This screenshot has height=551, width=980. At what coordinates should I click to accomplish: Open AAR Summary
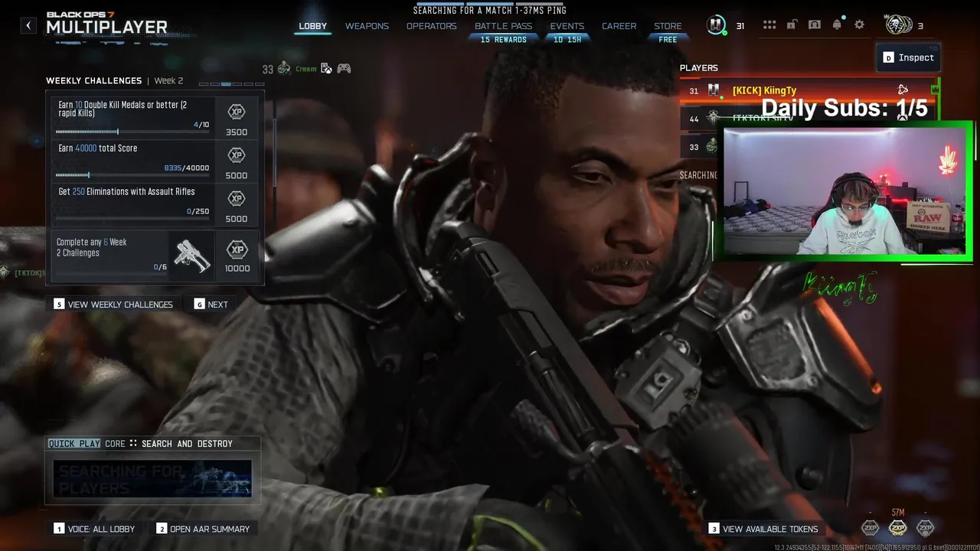(x=203, y=529)
